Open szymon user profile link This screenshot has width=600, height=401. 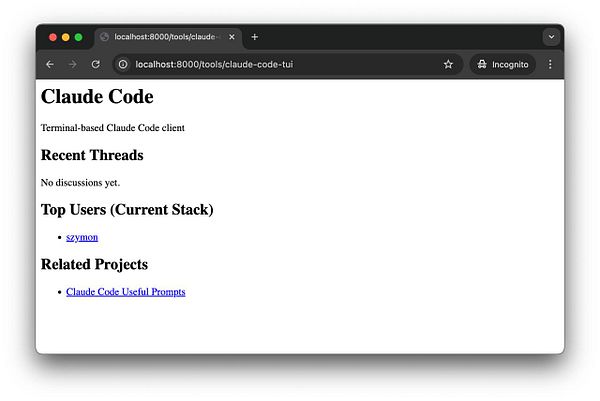tap(82, 237)
